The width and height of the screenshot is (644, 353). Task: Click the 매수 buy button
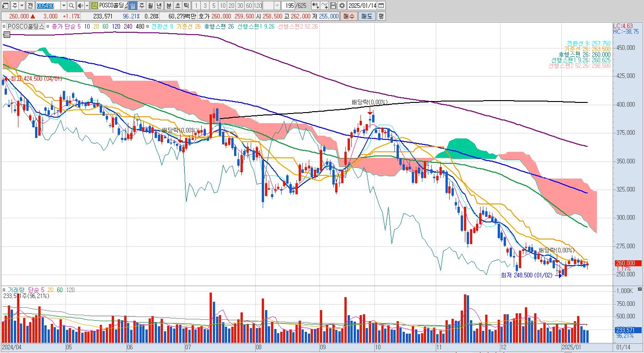pos(349,16)
